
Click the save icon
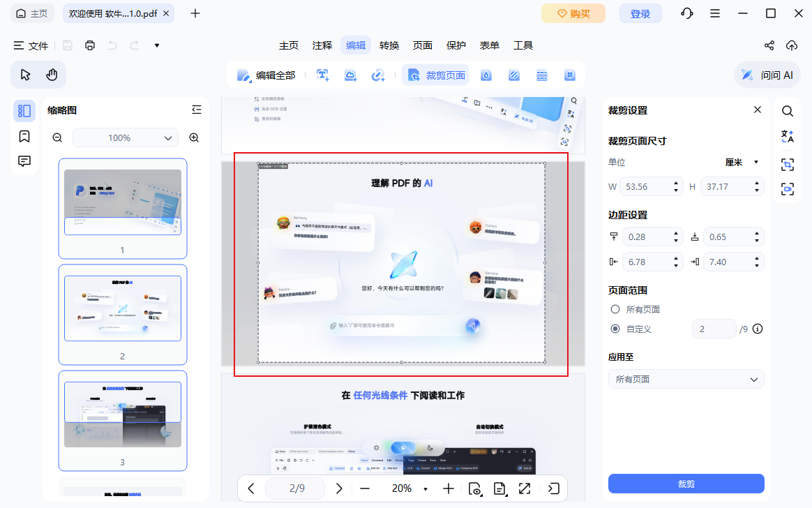pos(68,45)
